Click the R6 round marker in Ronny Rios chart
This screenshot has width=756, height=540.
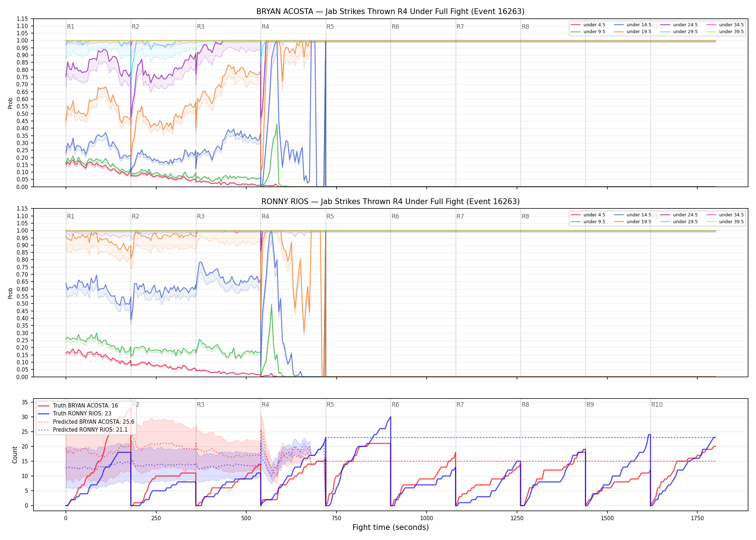tap(395, 216)
